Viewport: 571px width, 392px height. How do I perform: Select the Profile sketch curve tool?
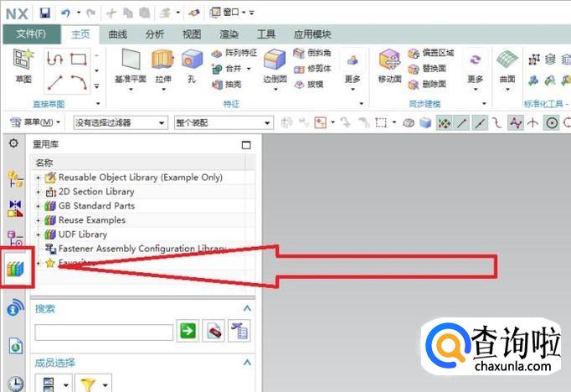55,59
